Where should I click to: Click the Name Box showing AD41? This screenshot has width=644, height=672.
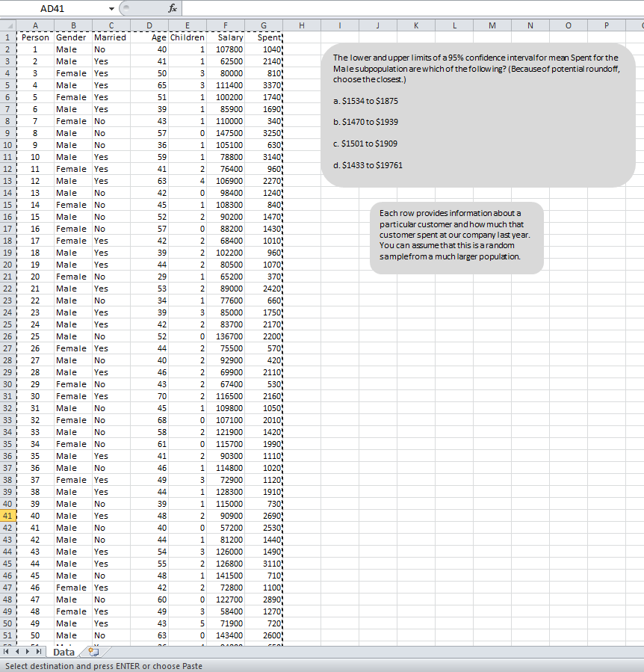(x=53, y=8)
